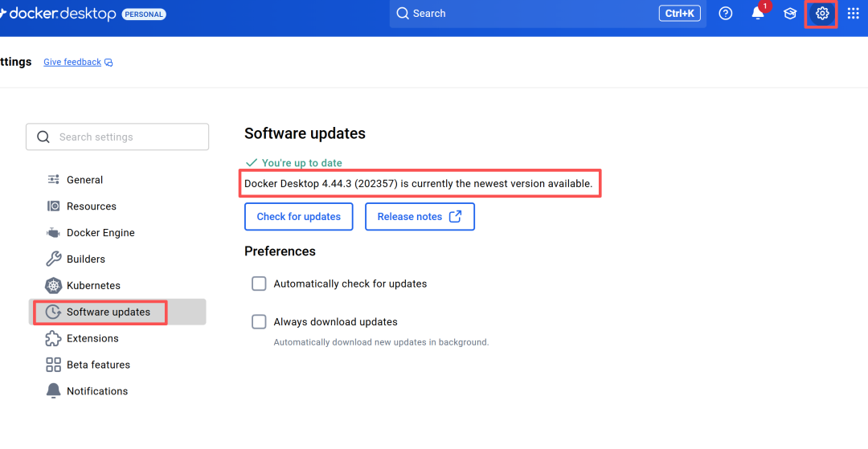This screenshot has height=449, width=868.
Task: Click the Kubernetes helm wheel icon
Action: tap(53, 285)
